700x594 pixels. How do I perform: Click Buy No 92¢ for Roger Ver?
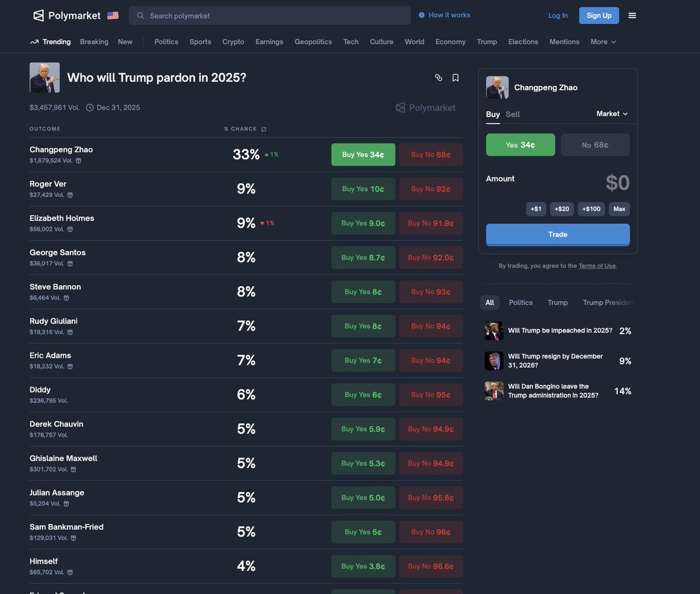431,189
